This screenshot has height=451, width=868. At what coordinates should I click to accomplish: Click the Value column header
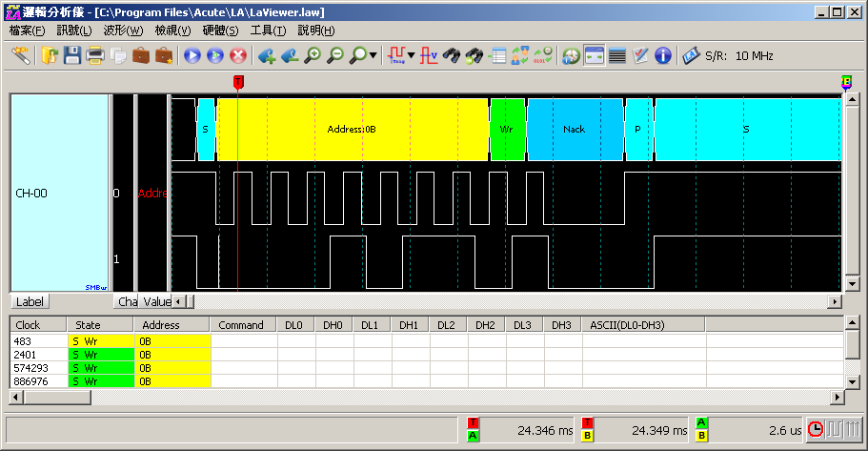pyautogui.click(x=156, y=301)
